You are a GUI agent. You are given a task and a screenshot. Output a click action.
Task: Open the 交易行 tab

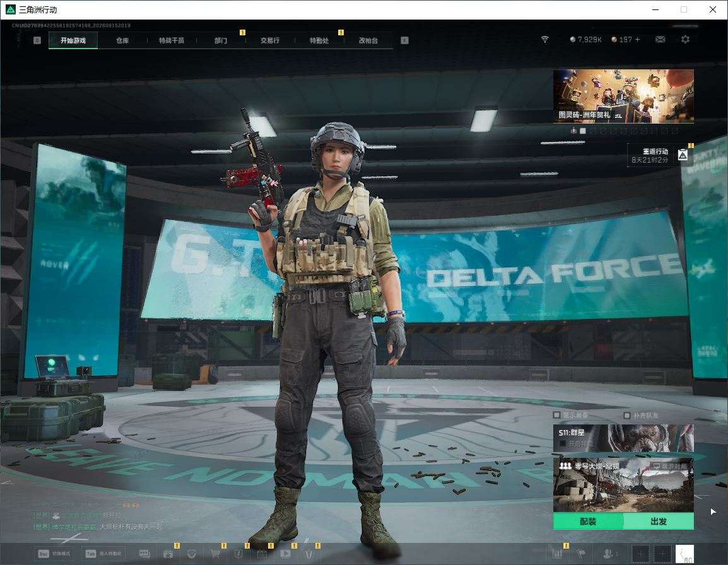pos(270,40)
